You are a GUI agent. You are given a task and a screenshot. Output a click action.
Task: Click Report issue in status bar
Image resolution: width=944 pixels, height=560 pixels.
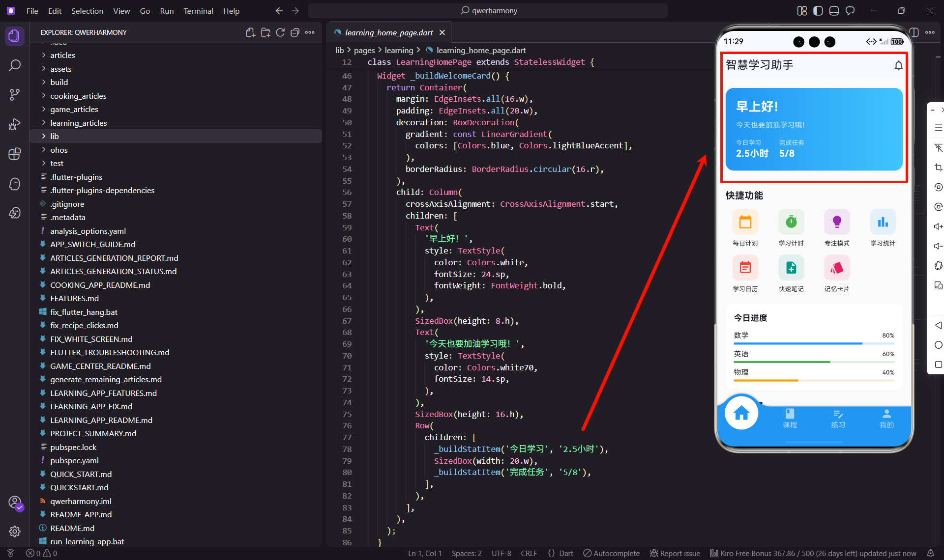675,553
